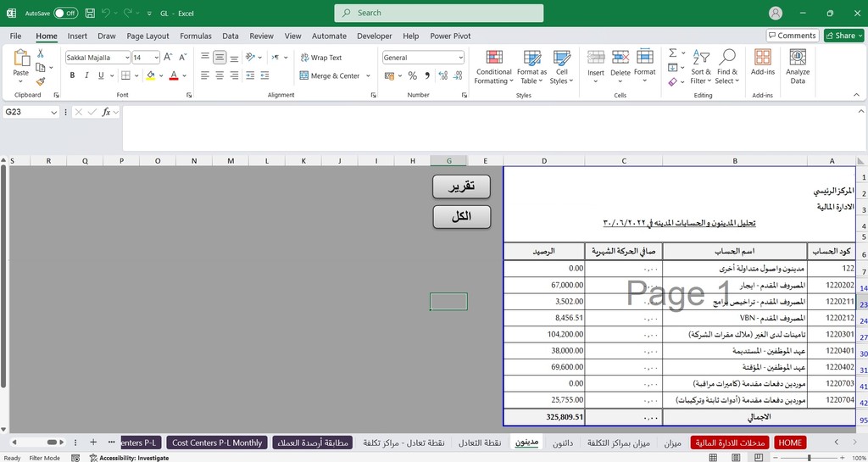Select the cell showing 67,000.00
This screenshot has height=462, width=868.
[x=544, y=285]
